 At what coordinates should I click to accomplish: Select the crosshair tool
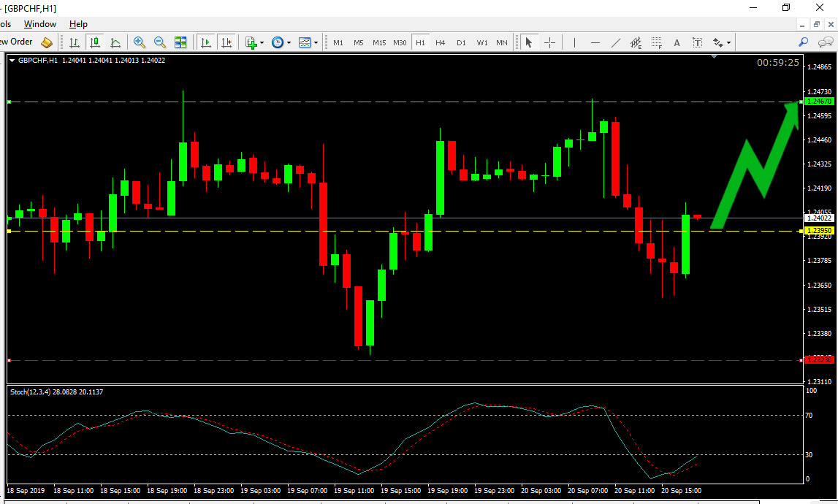[x=549, y=42]
